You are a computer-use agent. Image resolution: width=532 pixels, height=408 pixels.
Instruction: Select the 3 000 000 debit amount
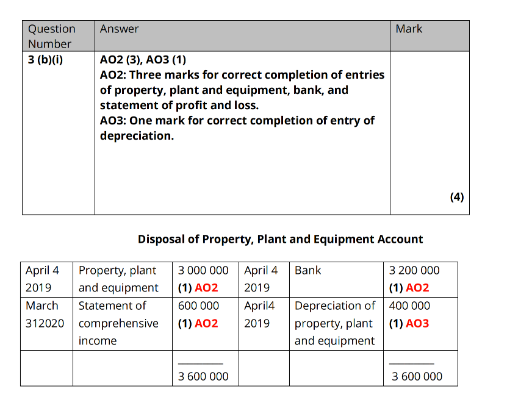click(x=203, y=270)
